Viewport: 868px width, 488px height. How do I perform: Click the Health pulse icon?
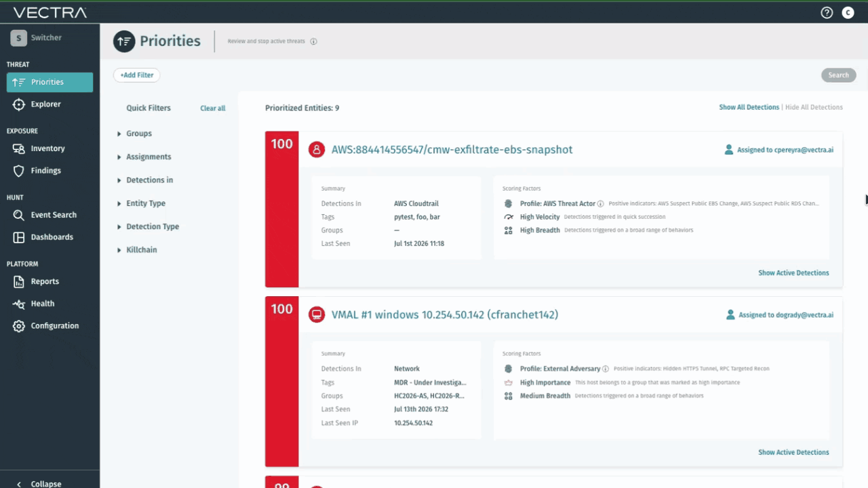18,304
